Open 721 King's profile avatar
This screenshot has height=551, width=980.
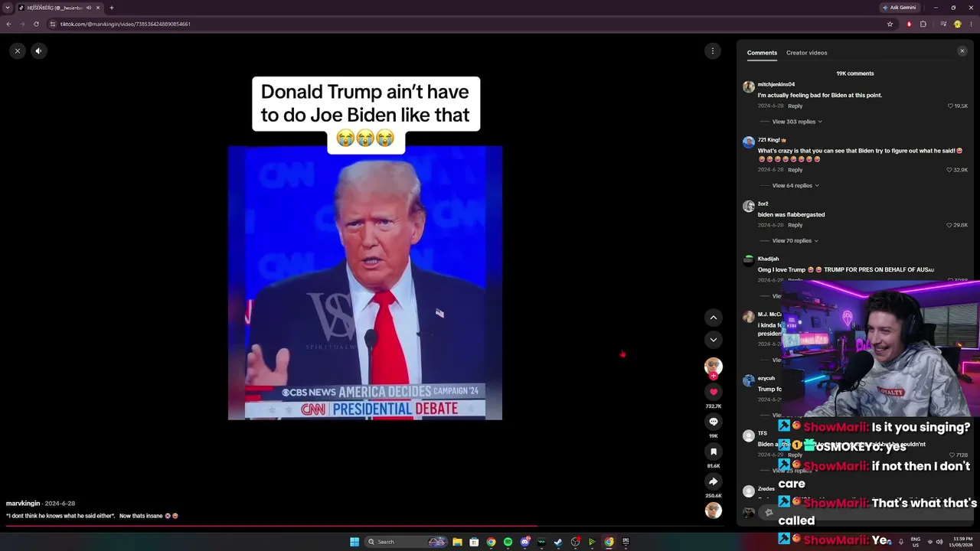pyautogui.click(x=749, y=142)
